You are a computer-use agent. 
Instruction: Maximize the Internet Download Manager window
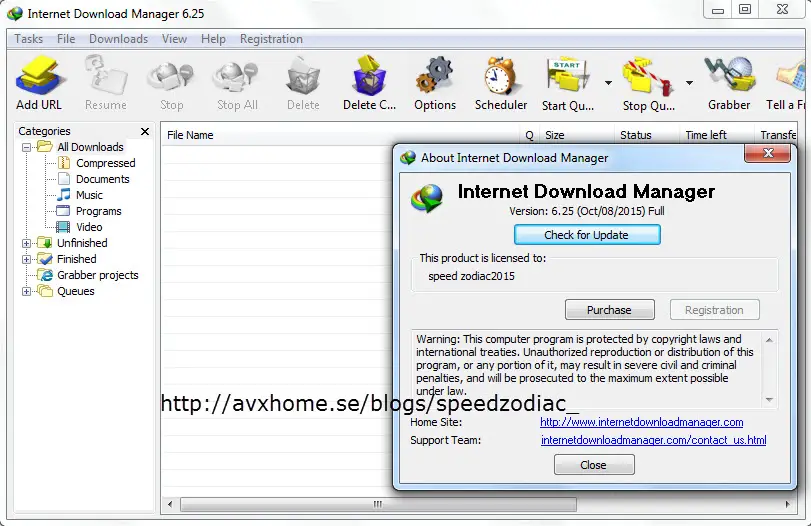pos(745,10)
